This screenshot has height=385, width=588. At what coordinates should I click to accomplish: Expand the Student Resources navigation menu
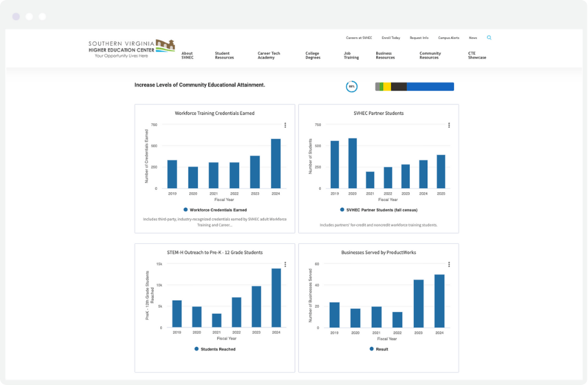coord(223,55)
